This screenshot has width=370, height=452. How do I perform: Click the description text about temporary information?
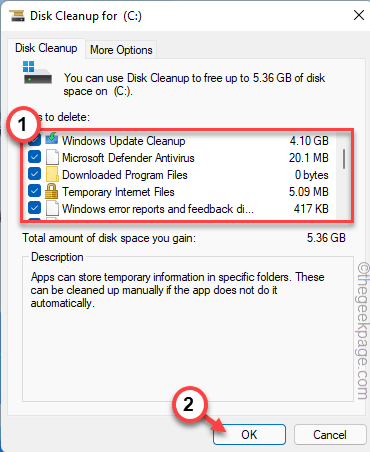(x=177, y=290)
